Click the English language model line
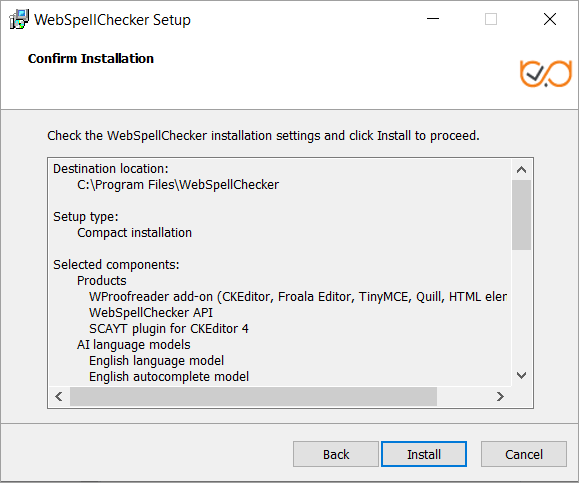This screenshot has width=579, height=483. (x=156, y=360)
